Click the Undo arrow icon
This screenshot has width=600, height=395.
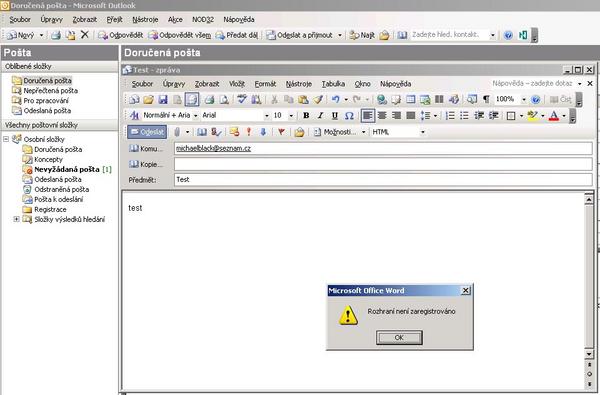coord(336,100)
